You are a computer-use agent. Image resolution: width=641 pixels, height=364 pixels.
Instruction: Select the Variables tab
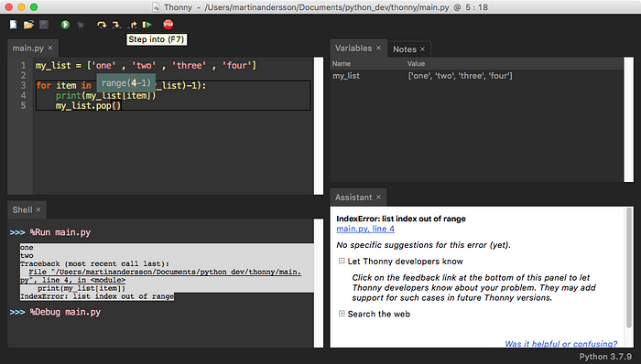click(x=353, y=48)
